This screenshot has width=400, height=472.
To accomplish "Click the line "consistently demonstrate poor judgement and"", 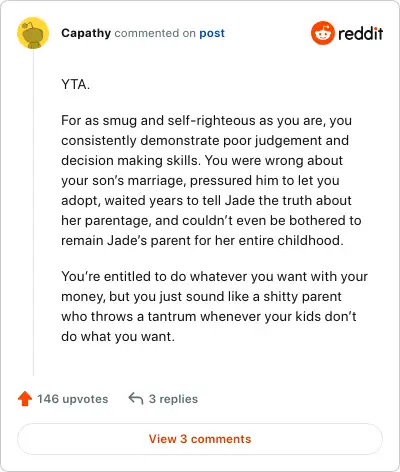I will (x=205, y=140).
